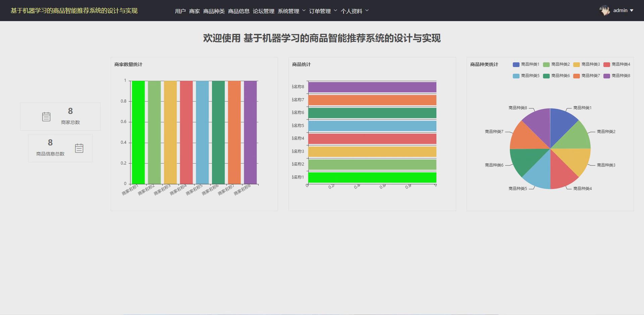
Task: Click the light blue 商家名称5 bar
Action: pyautogui.click(x=202, y=132)
